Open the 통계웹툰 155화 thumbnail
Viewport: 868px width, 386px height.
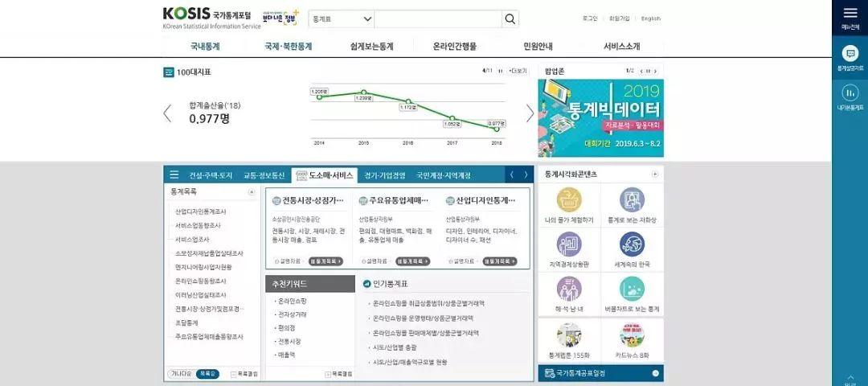tap(569, 335)
